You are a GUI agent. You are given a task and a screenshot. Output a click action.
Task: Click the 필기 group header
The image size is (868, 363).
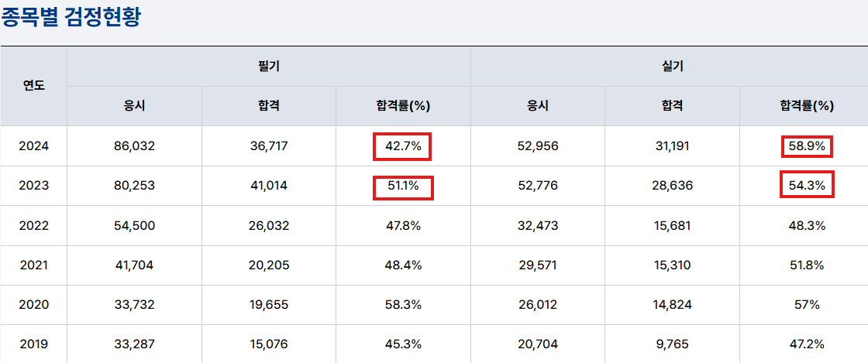269,67
